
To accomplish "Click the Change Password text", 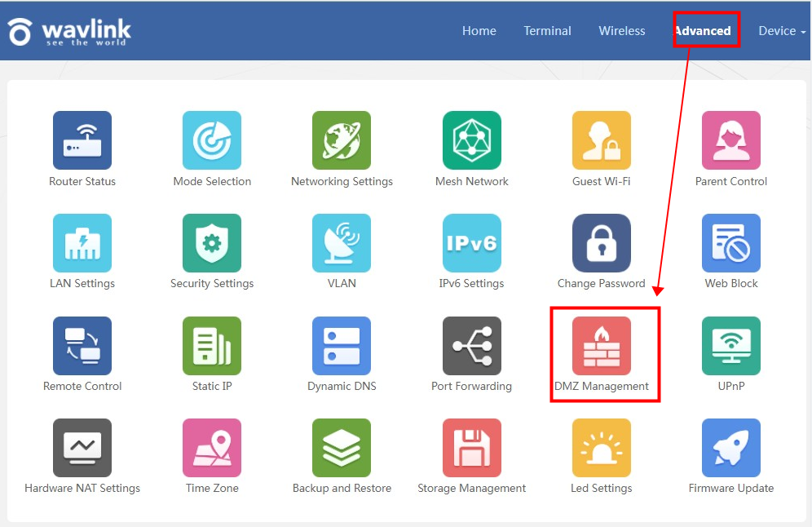I will coord(601,283).
